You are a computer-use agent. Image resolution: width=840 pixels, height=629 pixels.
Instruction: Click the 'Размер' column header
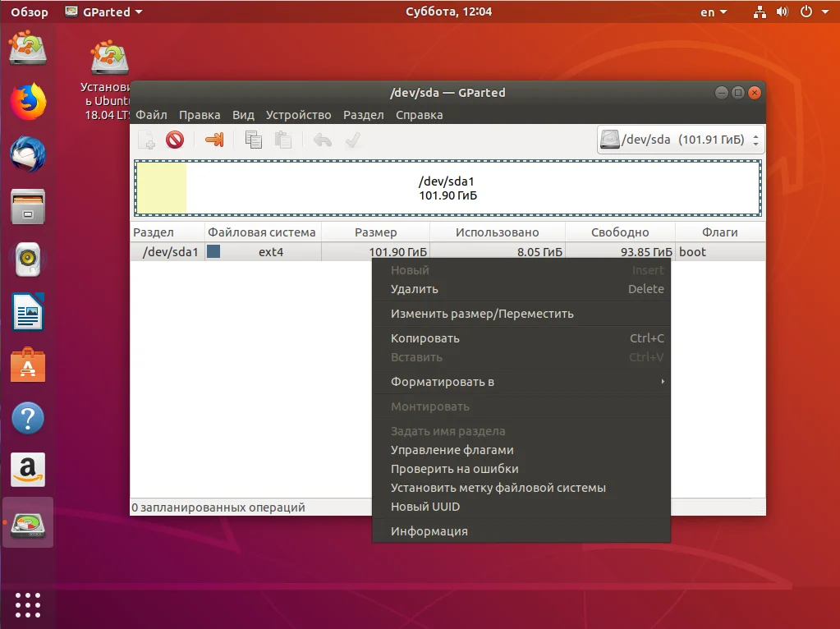click(x=375, y=232)
